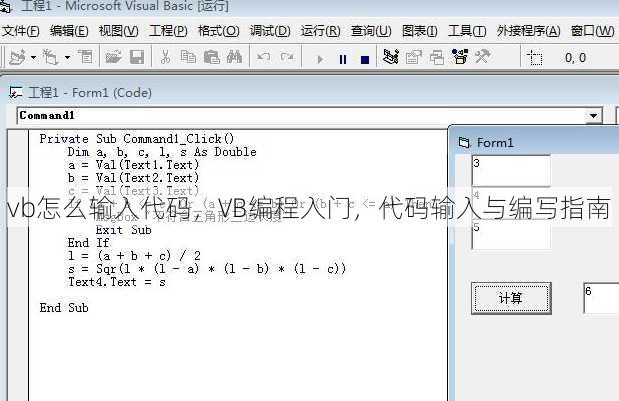Open the 图表(I) menu
Screen dimensions: 619x401
(420, 31)
